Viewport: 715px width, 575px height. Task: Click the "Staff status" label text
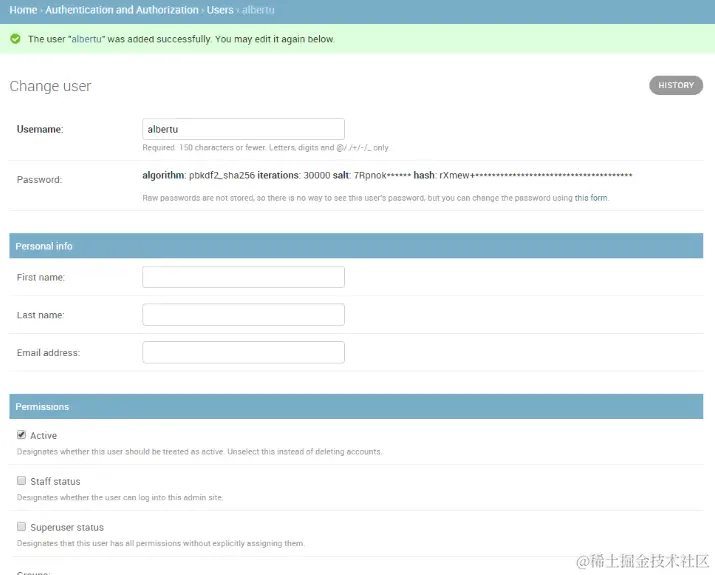tap(55, 482)
